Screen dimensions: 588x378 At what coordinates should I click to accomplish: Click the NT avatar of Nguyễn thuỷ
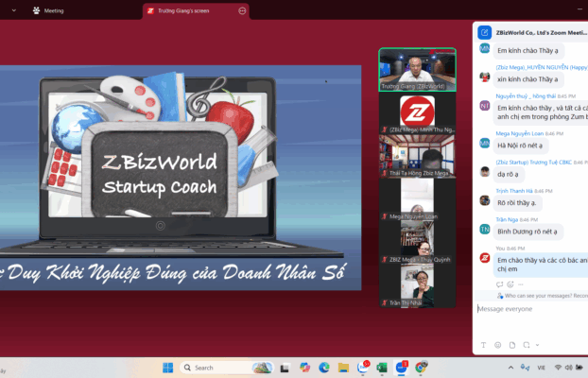(485, 106)
